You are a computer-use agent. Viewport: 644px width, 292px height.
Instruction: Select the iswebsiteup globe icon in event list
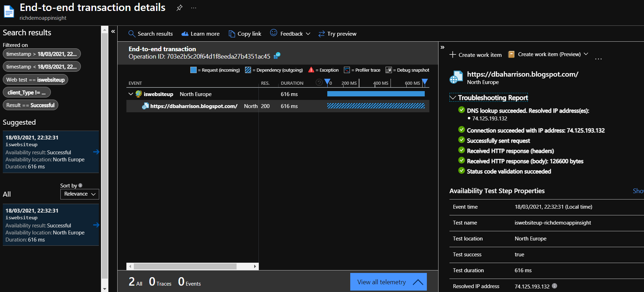(138, 94)
